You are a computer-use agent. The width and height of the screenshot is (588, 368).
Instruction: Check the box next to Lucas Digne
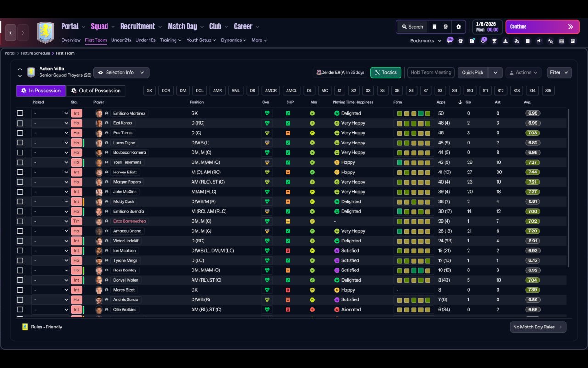20,143
